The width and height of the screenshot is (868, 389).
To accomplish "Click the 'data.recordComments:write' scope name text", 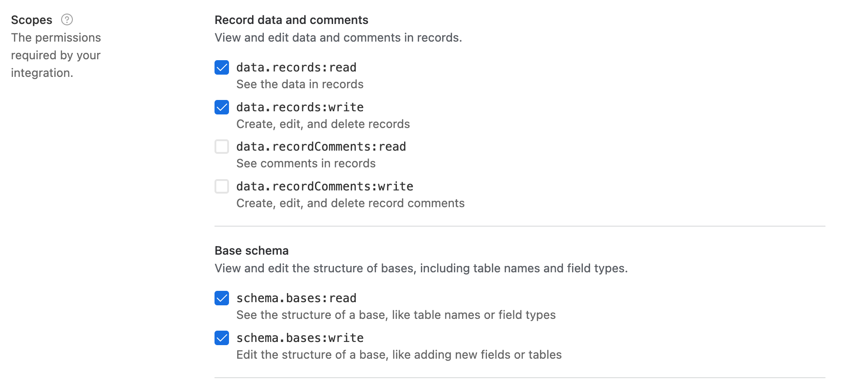I will point(325,186).
